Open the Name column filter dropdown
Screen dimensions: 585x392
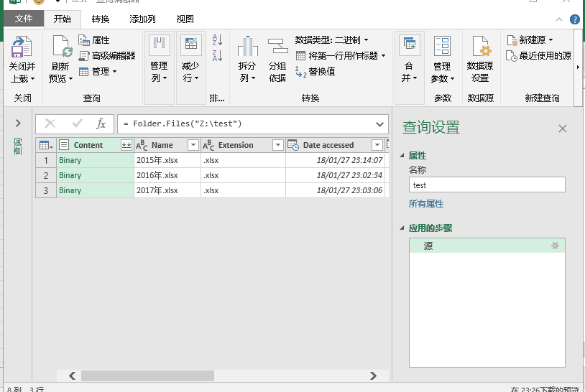point(193,145)
